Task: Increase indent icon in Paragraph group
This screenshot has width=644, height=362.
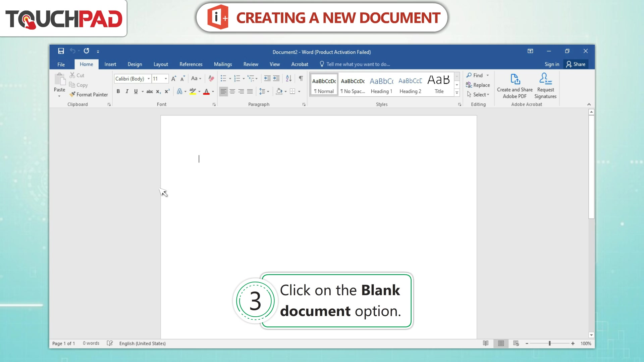Action: tap(276, 79)
